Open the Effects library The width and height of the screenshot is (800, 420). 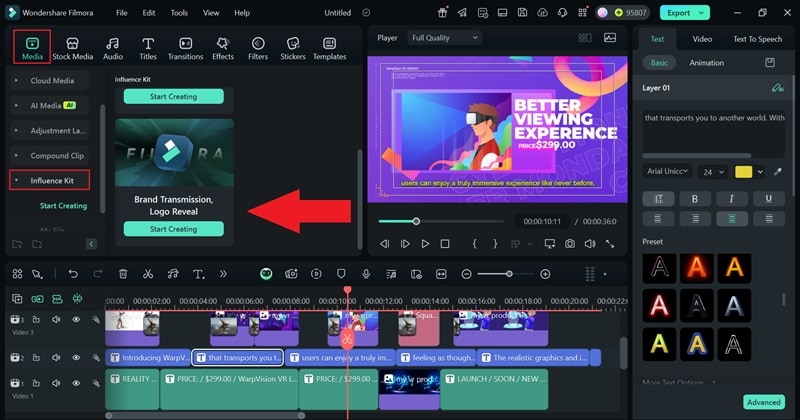(223, 49)
